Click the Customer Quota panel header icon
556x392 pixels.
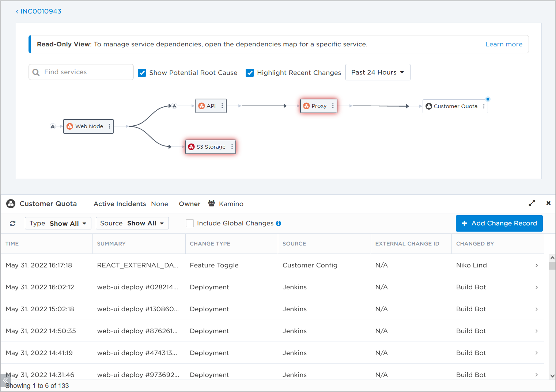[x=11, y=204]
